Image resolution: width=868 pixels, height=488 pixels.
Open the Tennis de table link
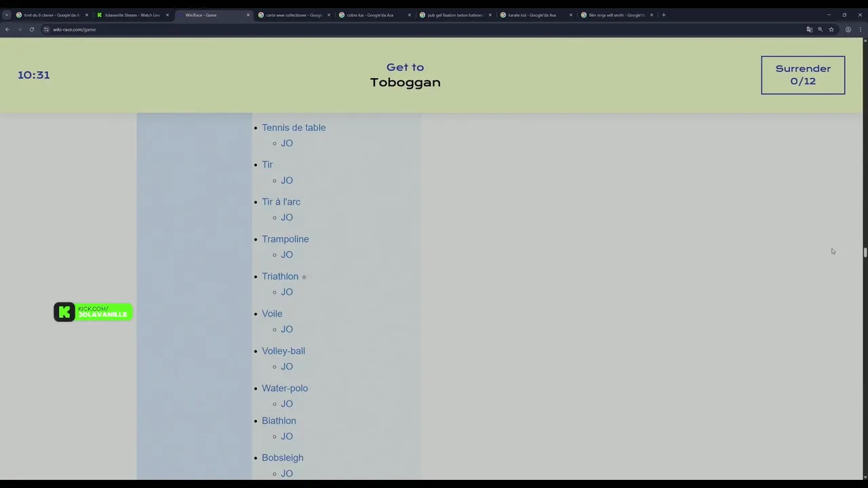(x=294, y=127)
